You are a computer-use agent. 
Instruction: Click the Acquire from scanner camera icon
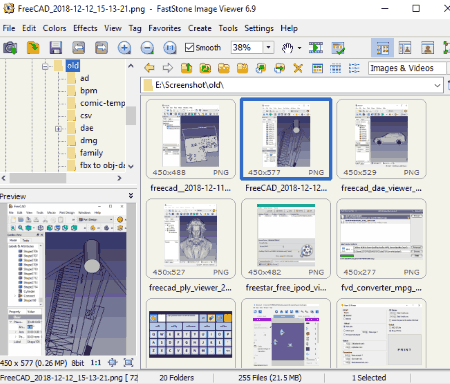10,48
